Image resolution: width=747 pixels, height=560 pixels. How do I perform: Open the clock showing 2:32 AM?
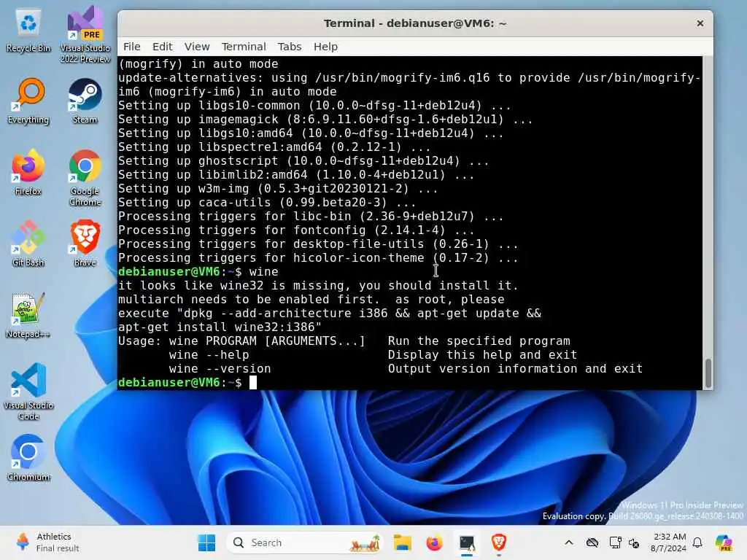[x=669, y=542]
